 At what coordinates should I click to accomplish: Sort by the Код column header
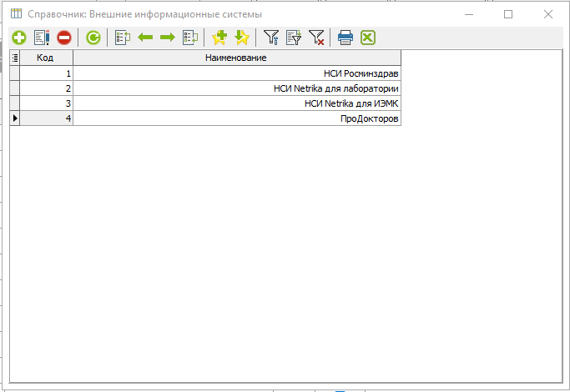coord(46,58)
